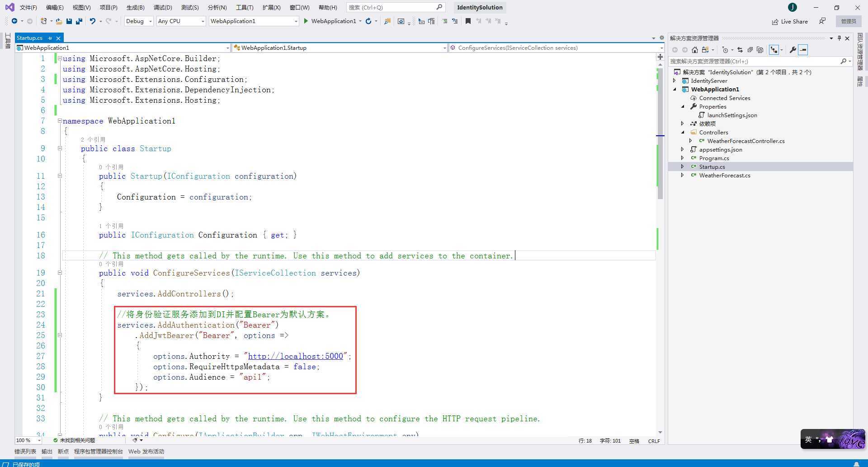Collapse the Startup class code region

(60, 148)
